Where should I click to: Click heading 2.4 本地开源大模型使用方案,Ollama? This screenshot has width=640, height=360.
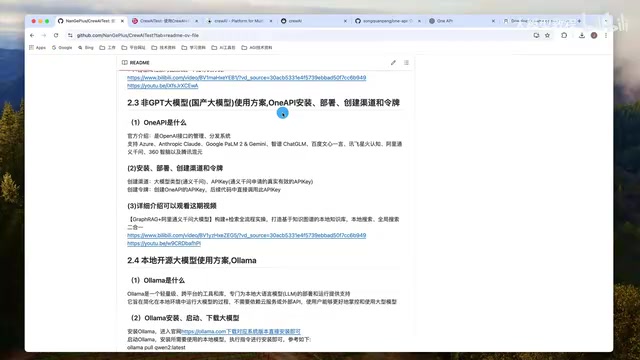pos(192,260)
